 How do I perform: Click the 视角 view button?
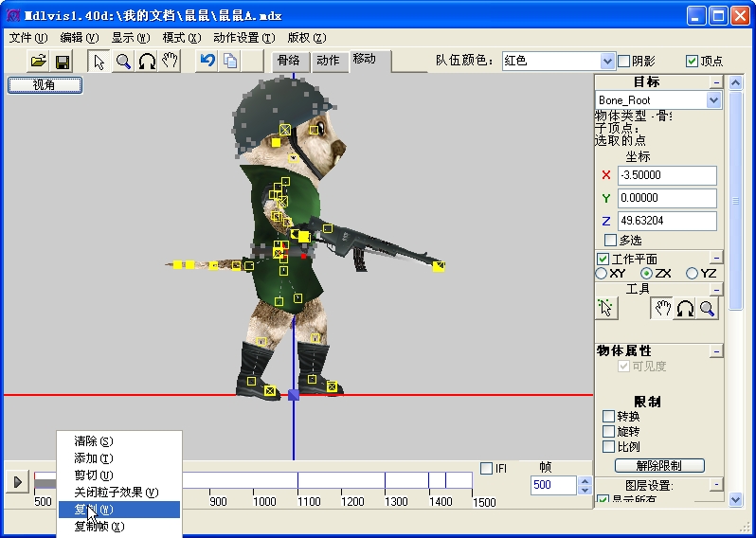45,85
